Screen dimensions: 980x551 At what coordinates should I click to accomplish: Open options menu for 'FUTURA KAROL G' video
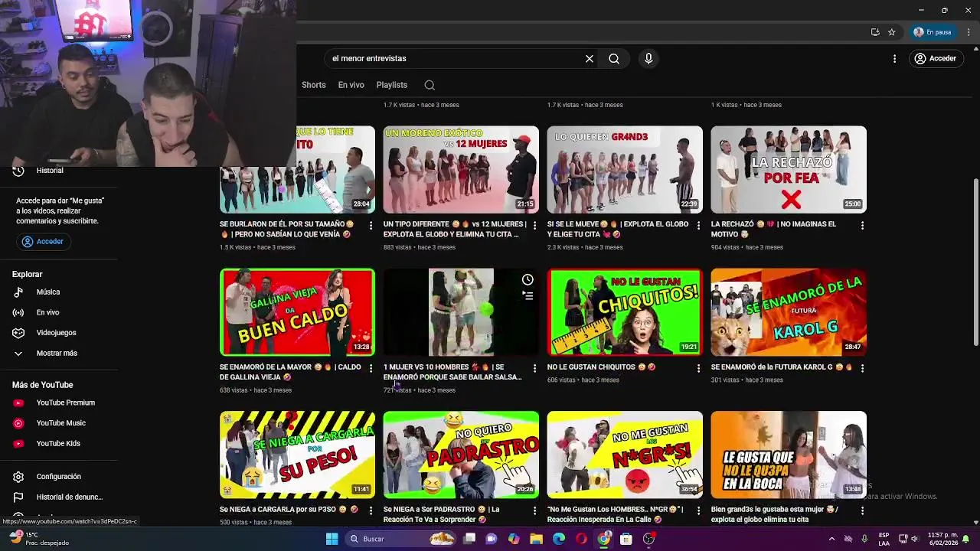(862, 368)
